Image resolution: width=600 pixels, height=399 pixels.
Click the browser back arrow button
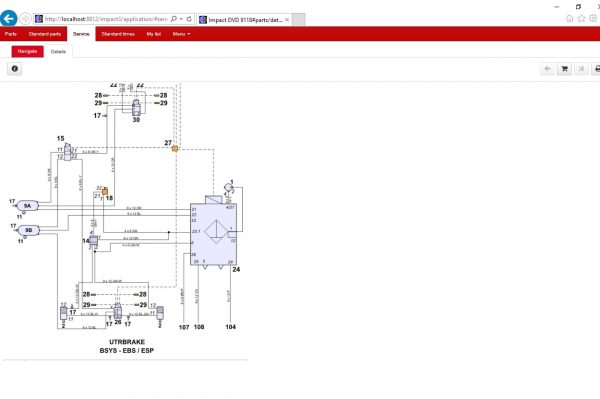(x=8, y=18)
